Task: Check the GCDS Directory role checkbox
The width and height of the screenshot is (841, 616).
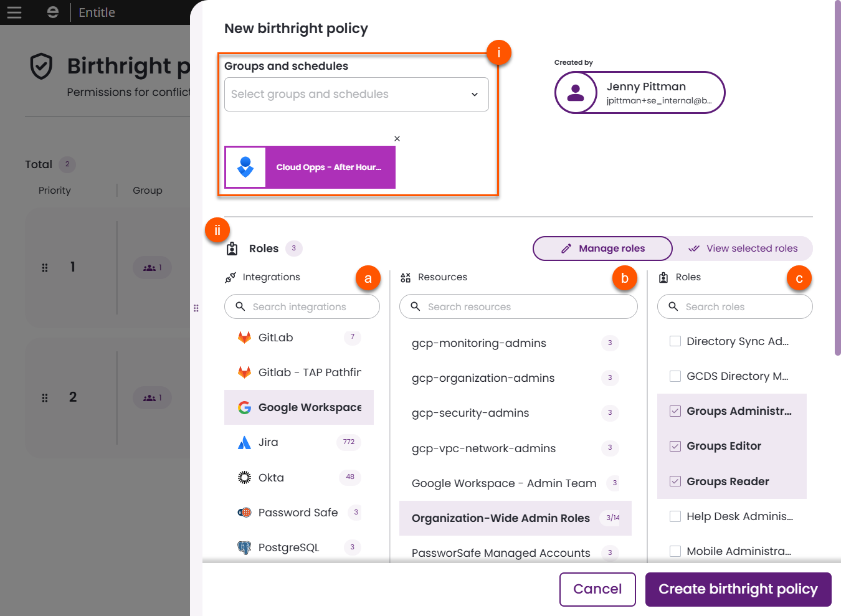Action: 675,376
